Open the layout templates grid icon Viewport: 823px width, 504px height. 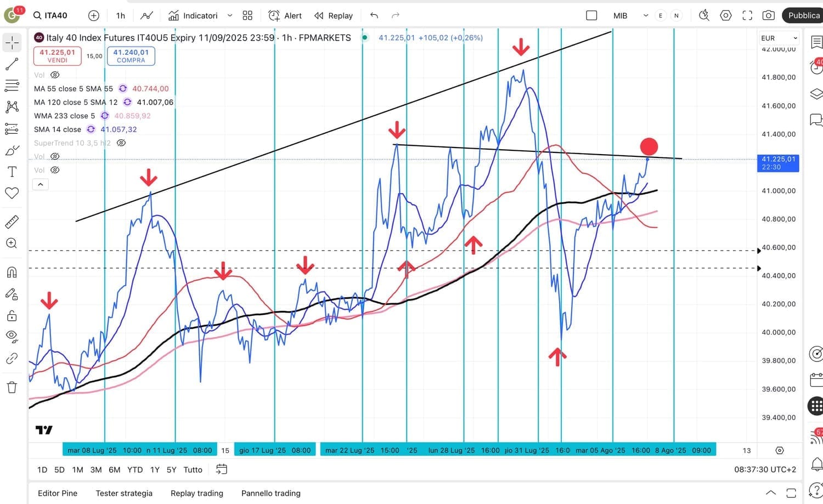coord(247,15)
